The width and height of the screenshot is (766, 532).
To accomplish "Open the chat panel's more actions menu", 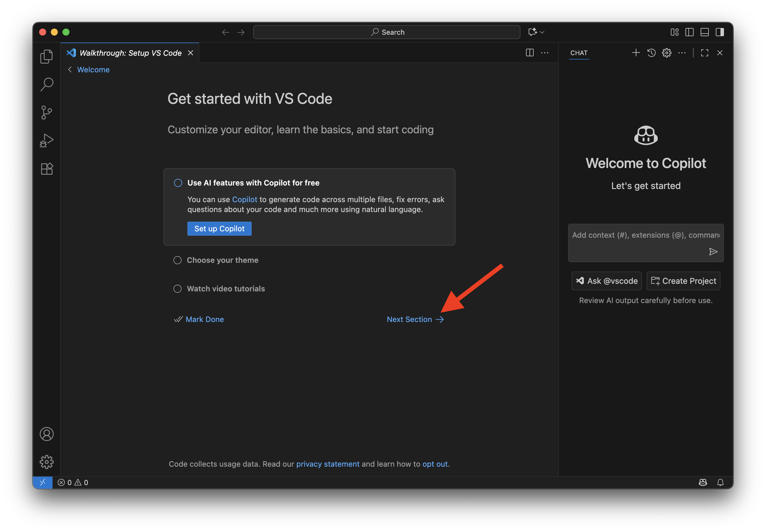I will 682,53.
